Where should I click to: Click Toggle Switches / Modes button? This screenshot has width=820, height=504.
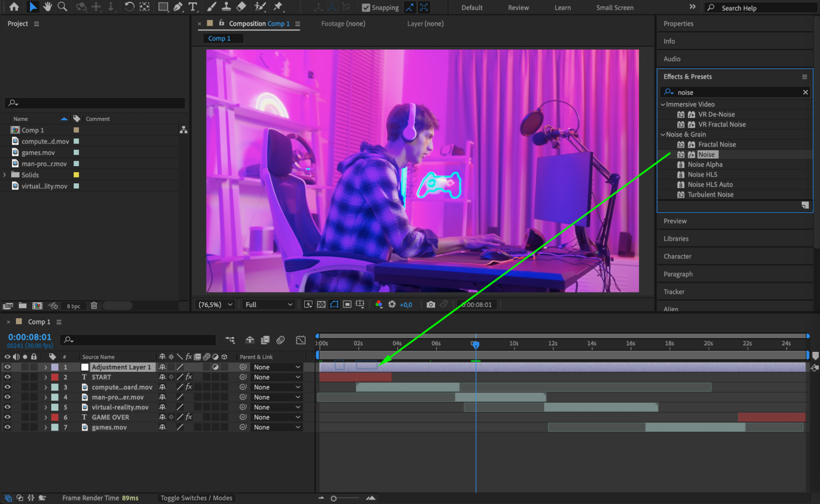click(196, 498)
